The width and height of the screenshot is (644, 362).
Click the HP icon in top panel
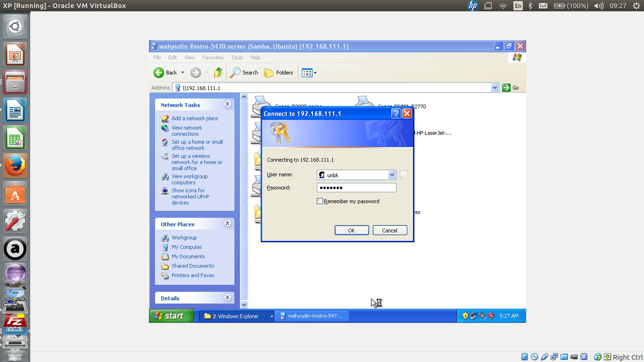coord(472,6)
